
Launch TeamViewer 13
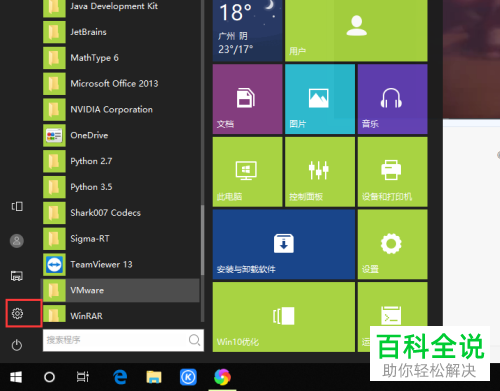[121, 265]
